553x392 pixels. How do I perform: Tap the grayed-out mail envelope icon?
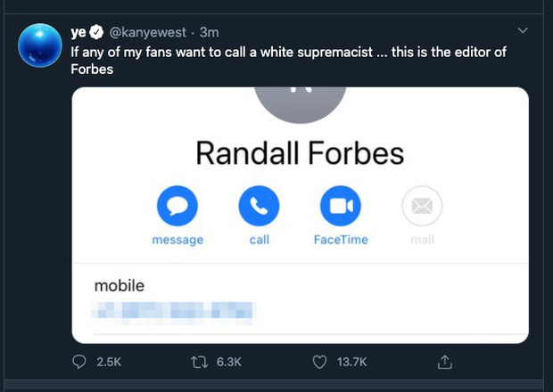pos(422,207)
